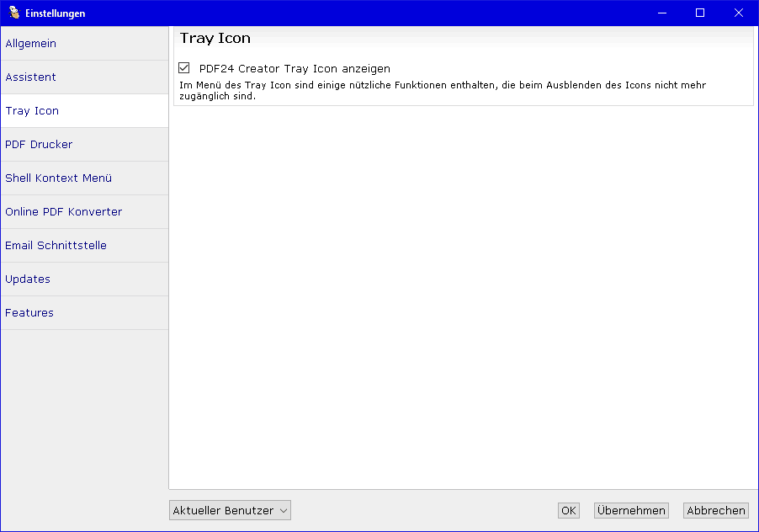
Task: Close the Einstellungen window
Action: click(739, 13)
